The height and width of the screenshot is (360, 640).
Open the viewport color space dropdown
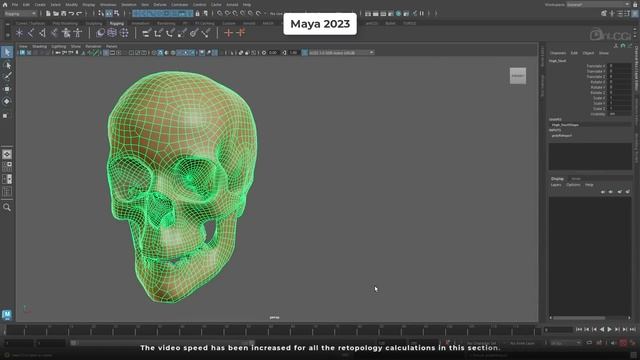click(341, 53)
